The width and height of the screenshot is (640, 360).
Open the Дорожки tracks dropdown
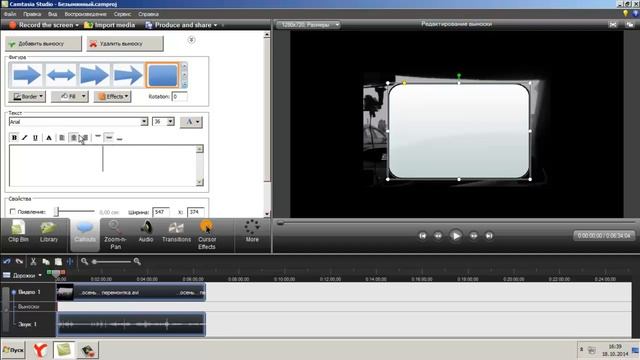[x=22, y=276]
